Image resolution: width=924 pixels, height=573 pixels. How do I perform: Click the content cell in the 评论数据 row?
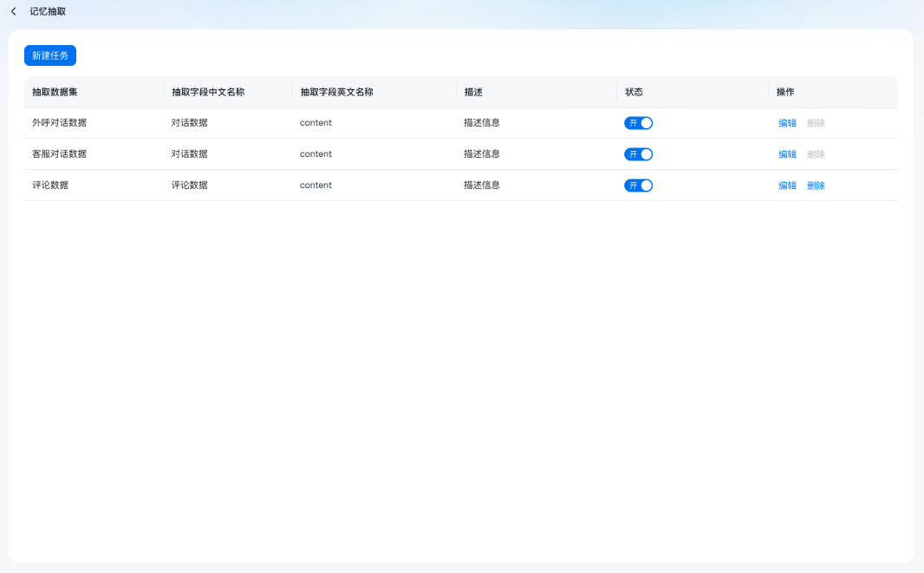[x=316, y=185]
